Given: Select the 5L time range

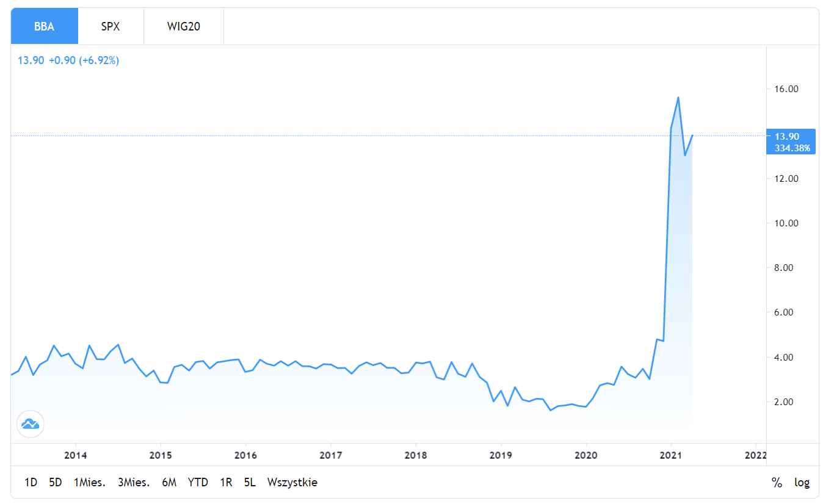Looking at the screenshot, I should click(x=250, y=482).
